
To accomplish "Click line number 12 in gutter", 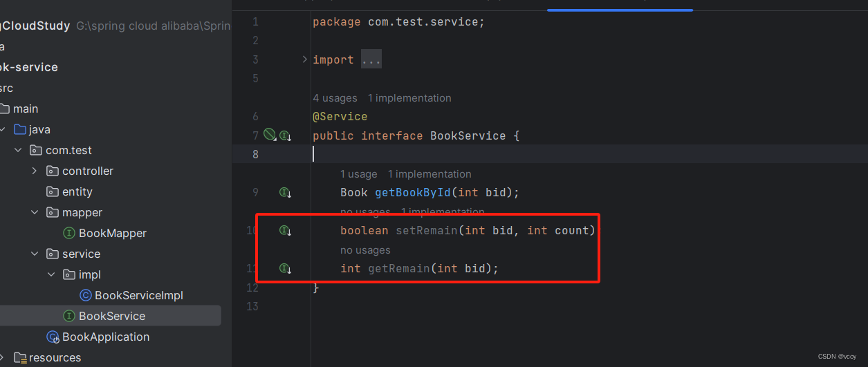I will (252, 288).
